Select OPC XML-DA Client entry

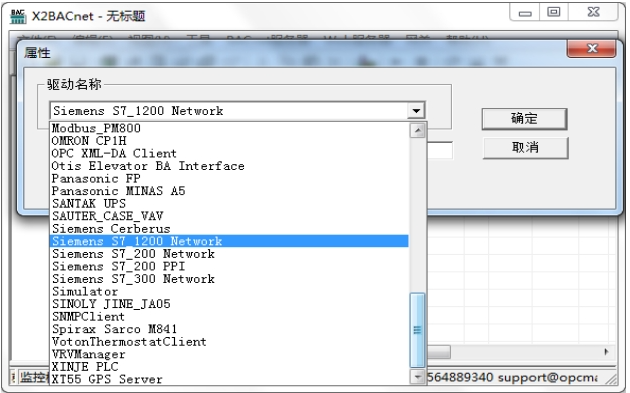[x=229, y=153]
